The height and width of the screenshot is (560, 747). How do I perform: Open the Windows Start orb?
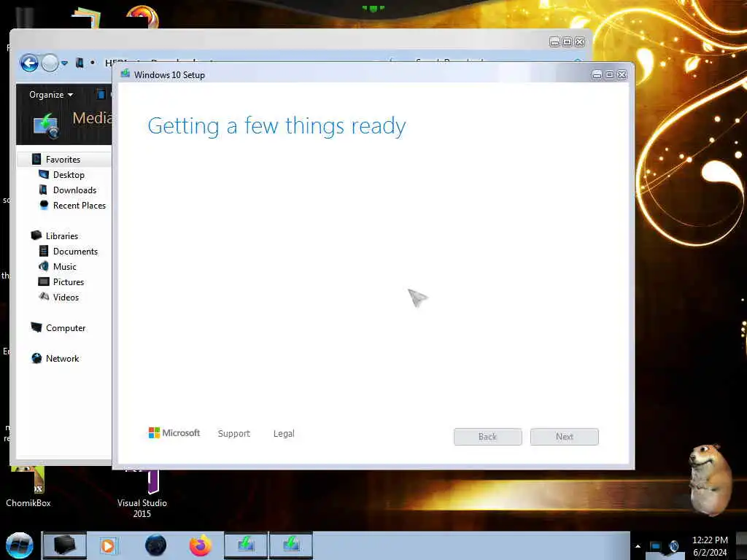[x=20, y=545]
